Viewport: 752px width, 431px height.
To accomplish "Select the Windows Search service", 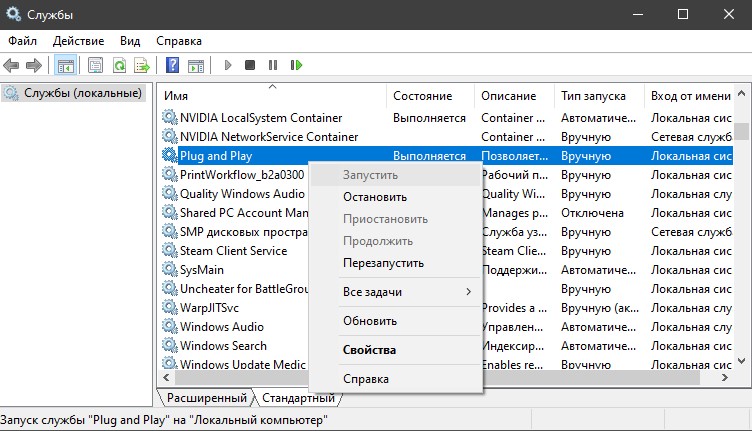I will (x=223, y=346).
